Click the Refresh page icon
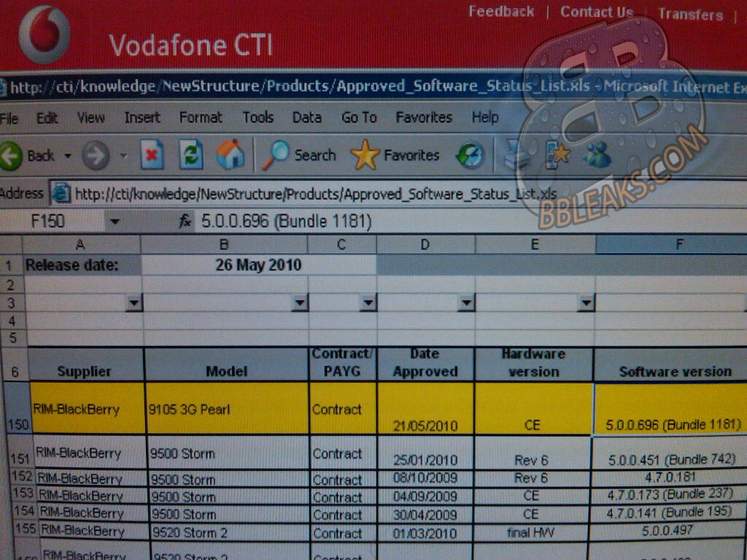 [191, 155]
